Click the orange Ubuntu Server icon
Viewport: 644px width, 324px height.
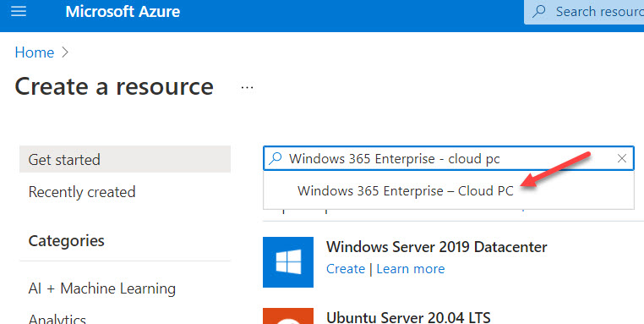click(x=288, y=316)
